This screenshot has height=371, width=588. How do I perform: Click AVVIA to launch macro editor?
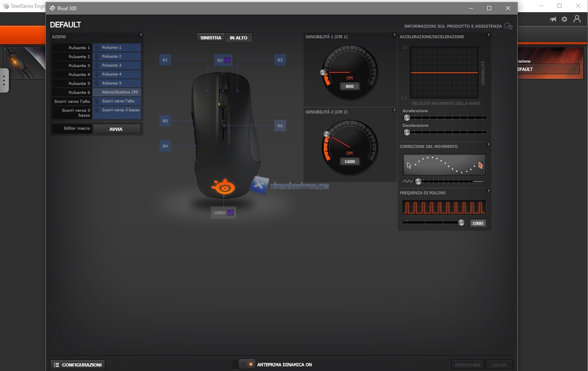pos(116,129)
